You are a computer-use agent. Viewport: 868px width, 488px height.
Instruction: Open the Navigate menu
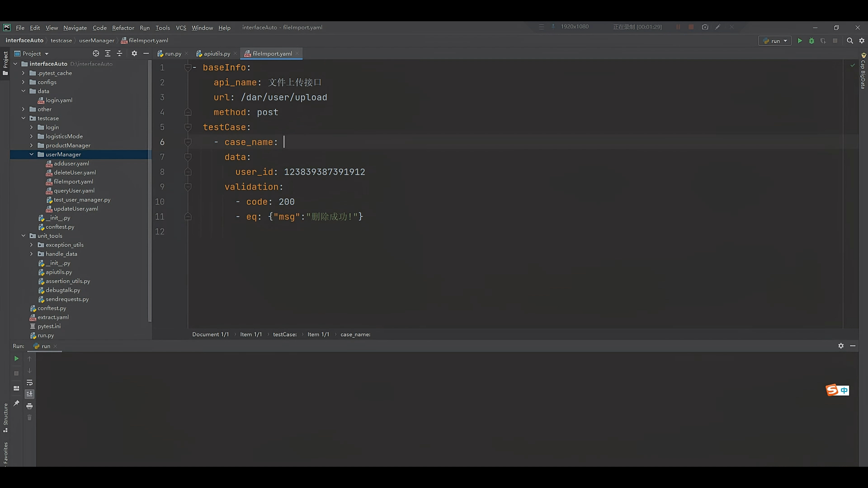[x=75, y=28]
